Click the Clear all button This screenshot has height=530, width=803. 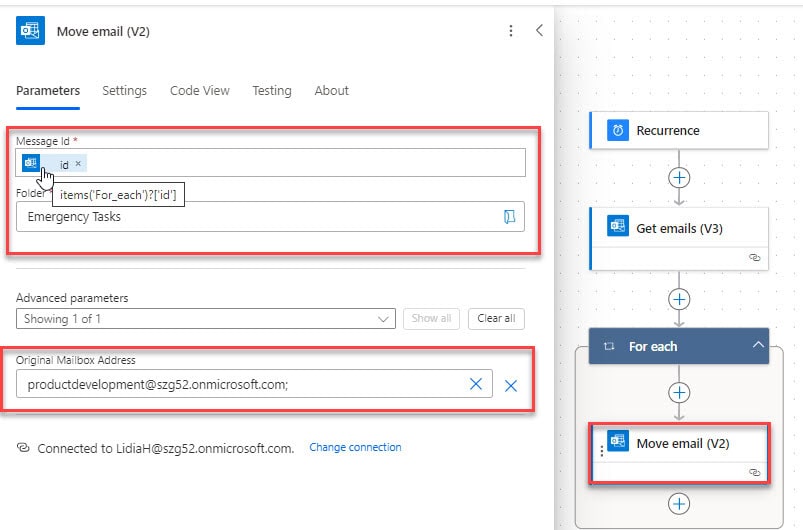click(496, 319)
